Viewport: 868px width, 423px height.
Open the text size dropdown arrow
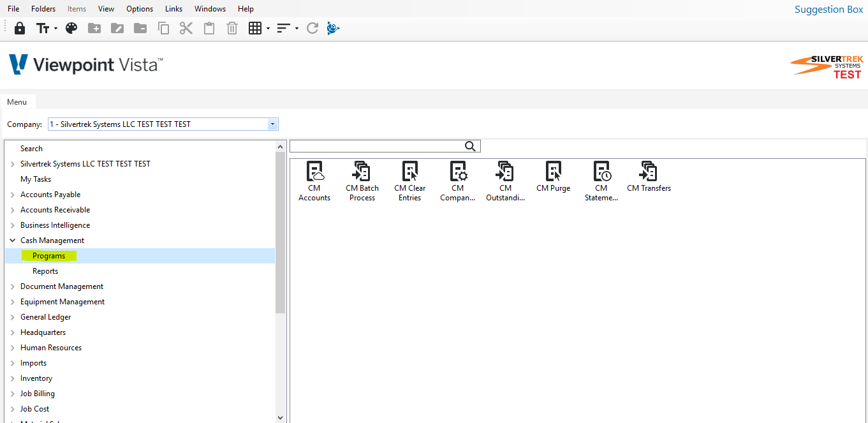click(x=55, y=29)
